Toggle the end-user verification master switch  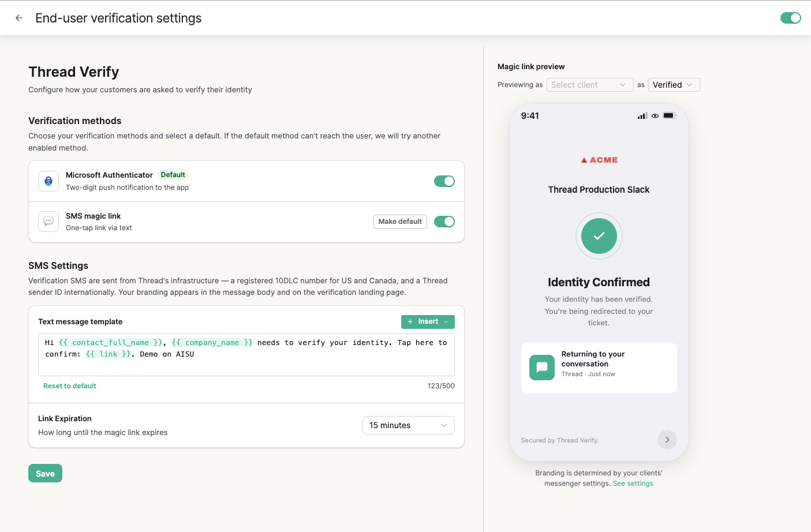pos(791,18)
